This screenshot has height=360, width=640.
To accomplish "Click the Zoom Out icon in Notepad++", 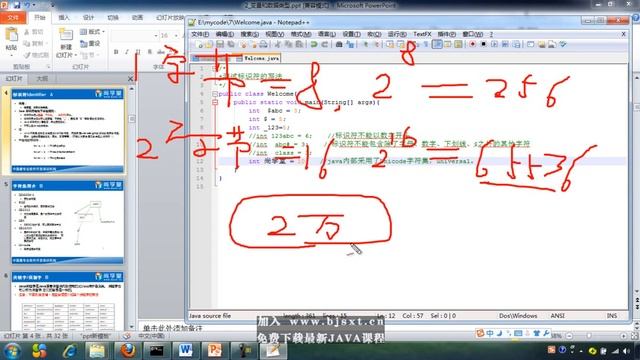I will pyautogui.click(x=376, y=44).
